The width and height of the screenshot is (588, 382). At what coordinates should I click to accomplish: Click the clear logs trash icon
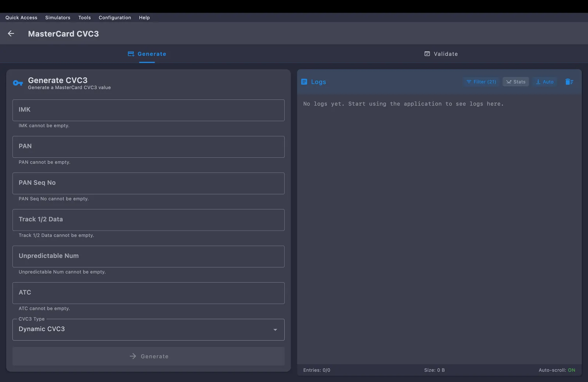(x=569, y=82)
